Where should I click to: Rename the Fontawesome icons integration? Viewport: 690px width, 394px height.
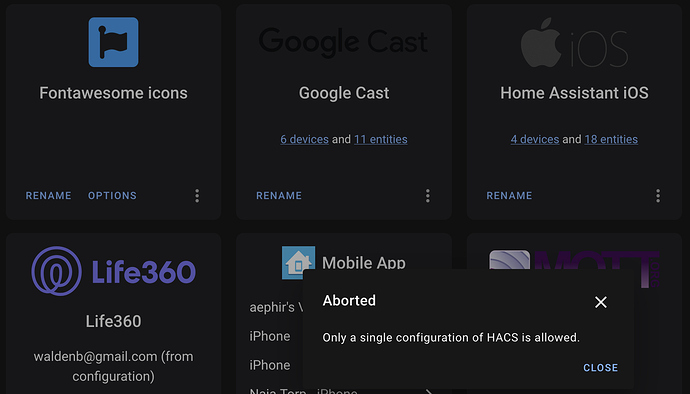(x=48, y=195)
